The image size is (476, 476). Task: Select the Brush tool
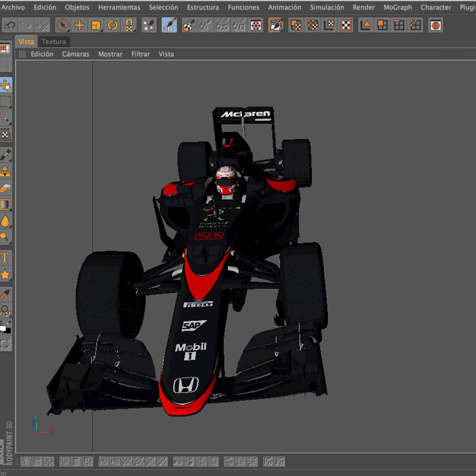pos(6,155)
